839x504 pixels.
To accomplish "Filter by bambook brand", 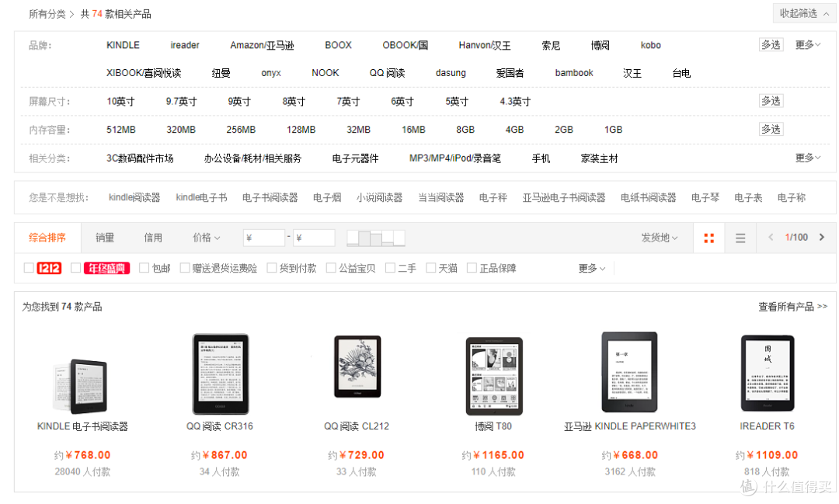I will pos(574,73).
